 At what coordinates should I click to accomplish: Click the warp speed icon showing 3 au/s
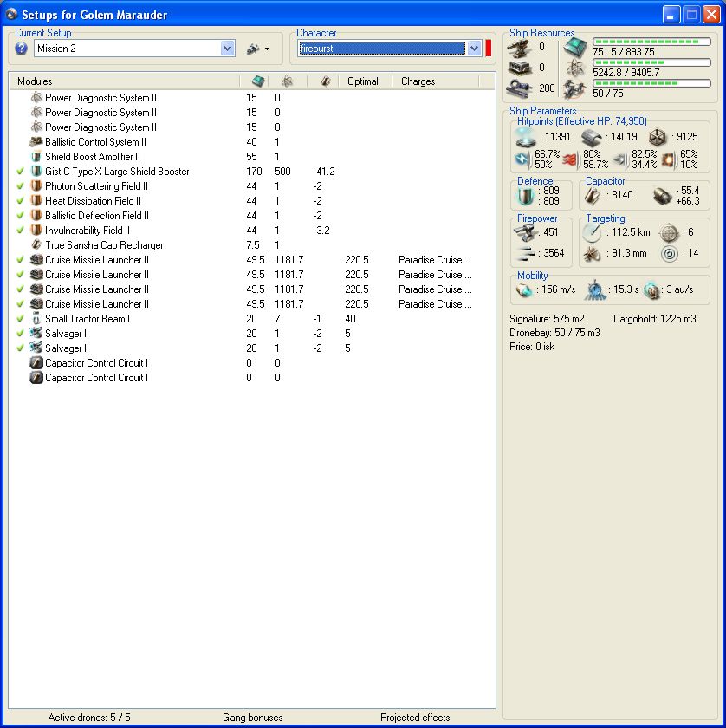[x=651, y=289]
